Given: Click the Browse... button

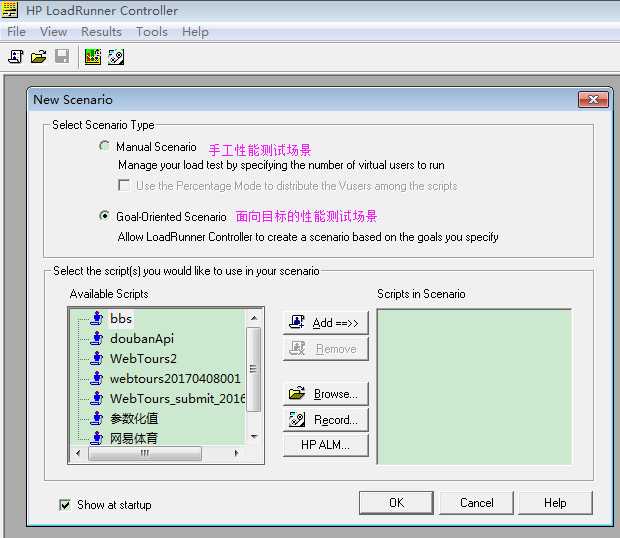Looking at the screenshot, I should [326, 394].
